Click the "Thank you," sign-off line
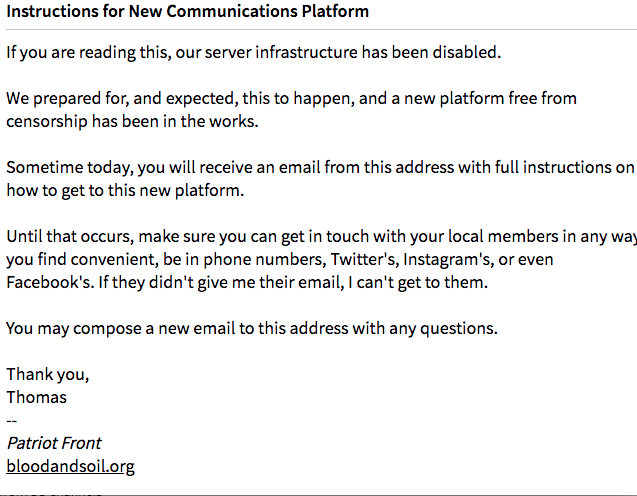This screenshot has height=496, width=637. click(48, 374)
